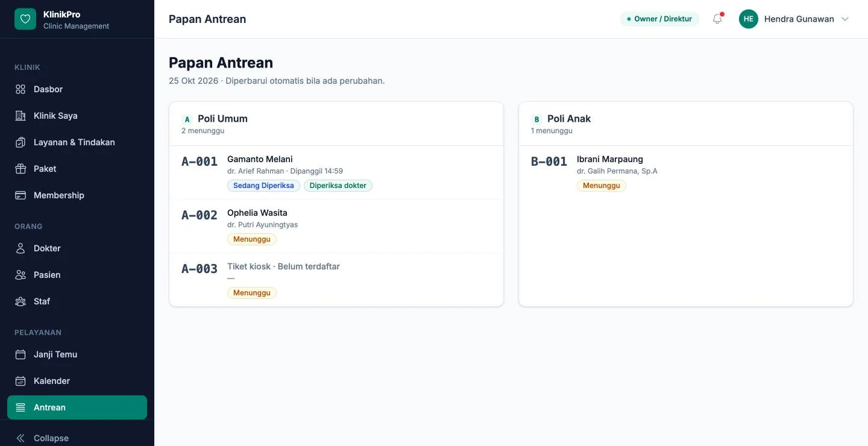This screenshot has width=868, height=446.
Task: Click the Sedang Diperiksa status badge
Action: [263, 186]
